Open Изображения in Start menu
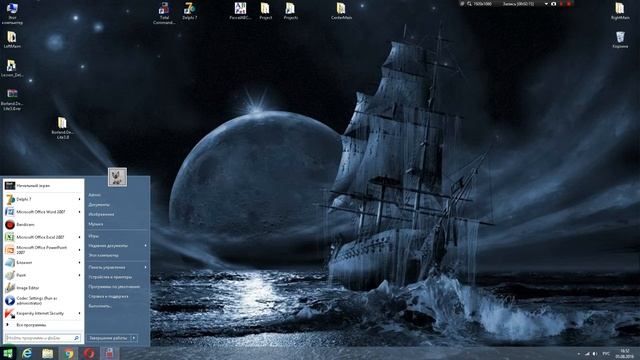This screenshot has width=640, height=360. tap(101, 214)
